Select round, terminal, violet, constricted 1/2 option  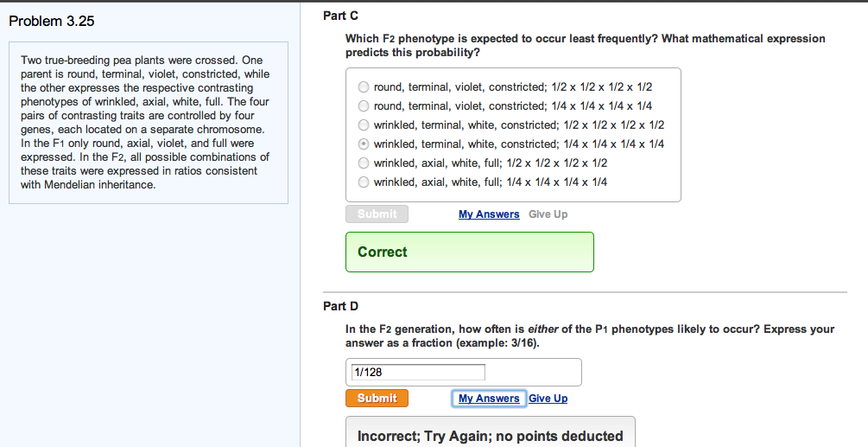tap(363, 87)
